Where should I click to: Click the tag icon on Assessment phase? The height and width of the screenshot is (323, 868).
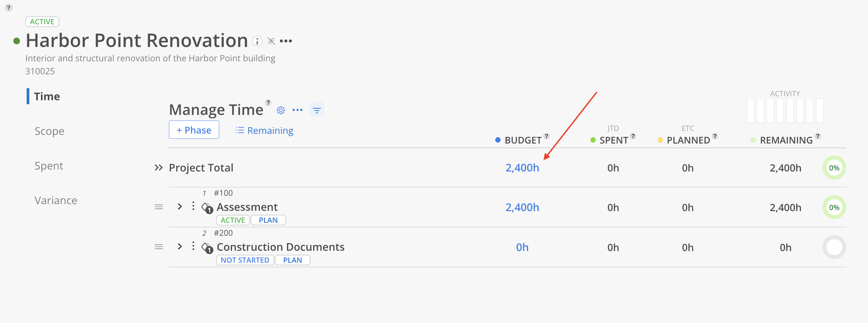[207, 208]
